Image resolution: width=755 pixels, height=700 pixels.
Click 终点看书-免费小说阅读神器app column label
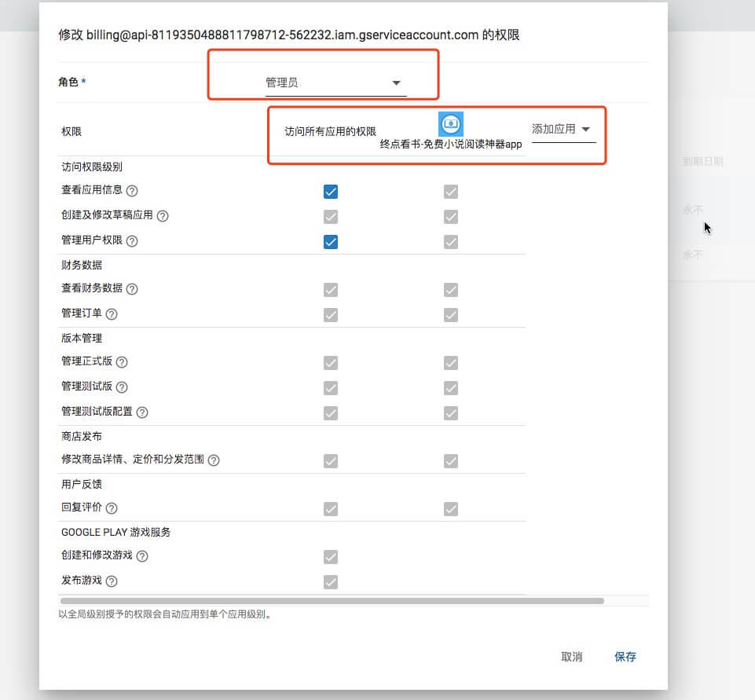click(451, 144)
